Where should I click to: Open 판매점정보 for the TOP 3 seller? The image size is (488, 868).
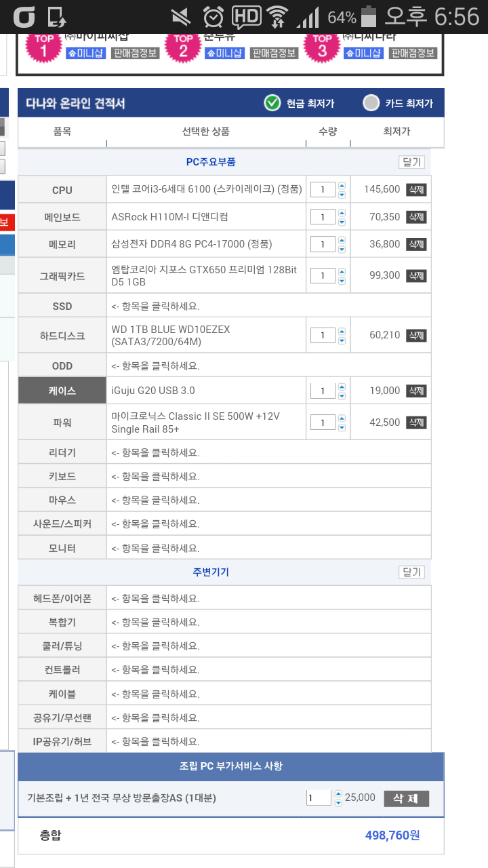(413, 53)
